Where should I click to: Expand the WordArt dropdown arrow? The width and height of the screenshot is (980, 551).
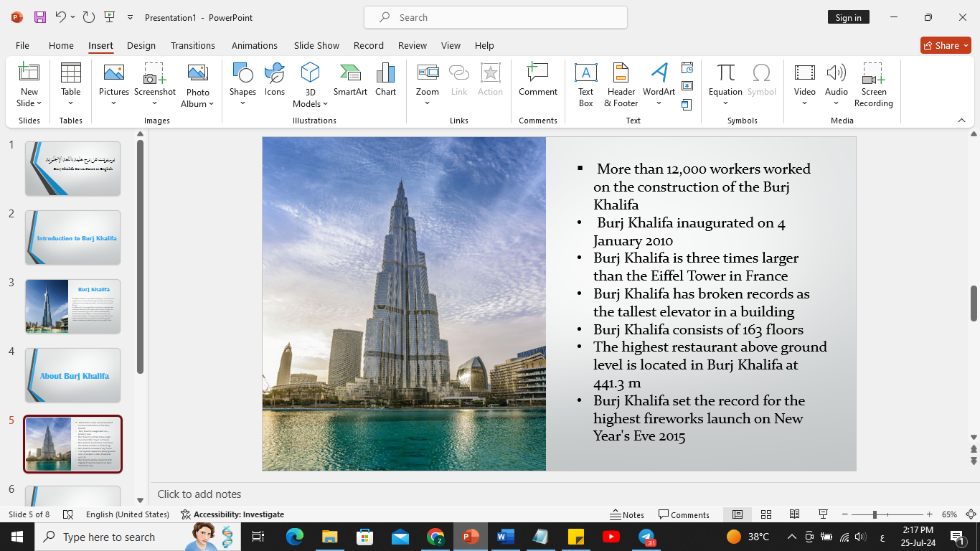[659, 103]
